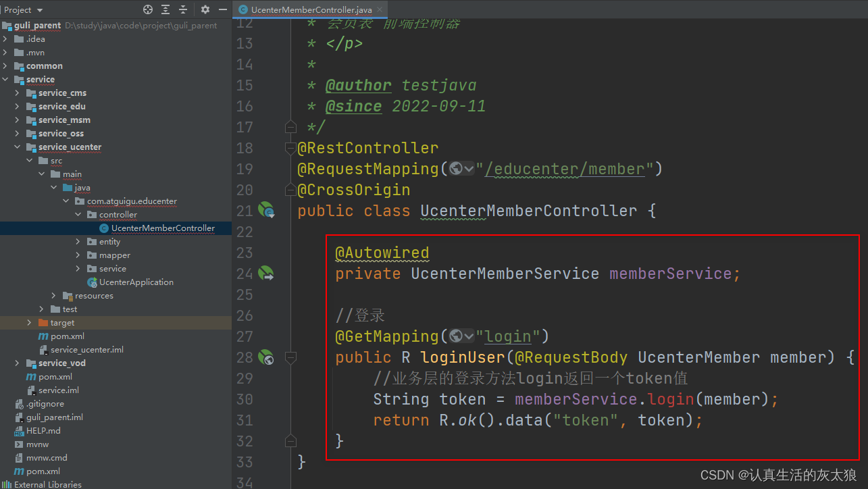Click the globe icon in @RequestMapping
Screen dimensions: 868x489
click(x=455, y=169)
